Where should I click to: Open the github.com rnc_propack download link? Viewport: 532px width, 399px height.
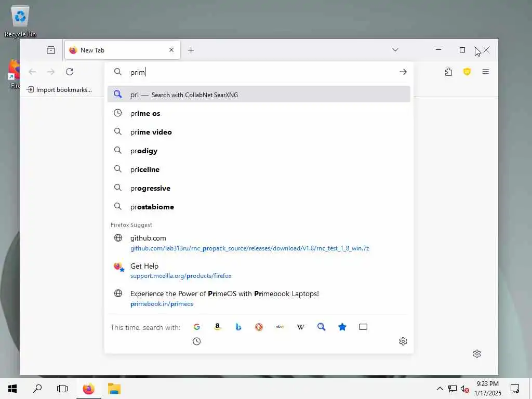click(x=259, y=243)
